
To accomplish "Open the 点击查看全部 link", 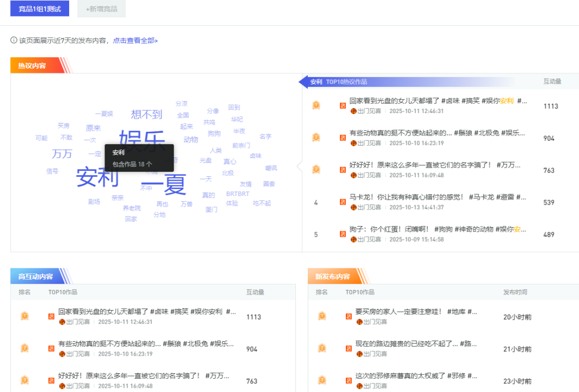I will pos(135,41).
